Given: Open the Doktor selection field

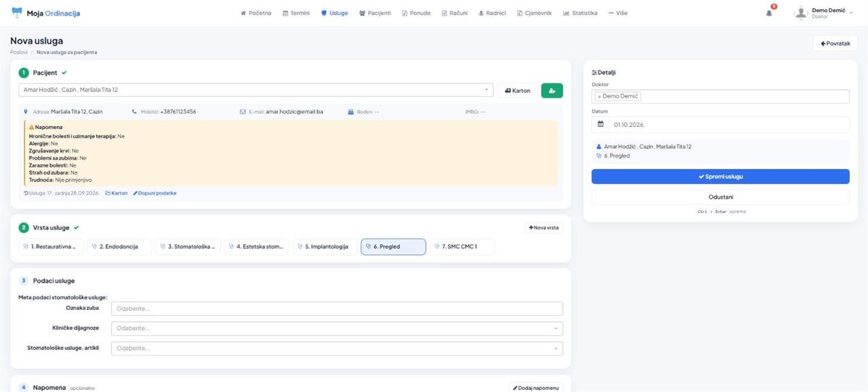Looking at the screenshot, I should click(720, 96).
